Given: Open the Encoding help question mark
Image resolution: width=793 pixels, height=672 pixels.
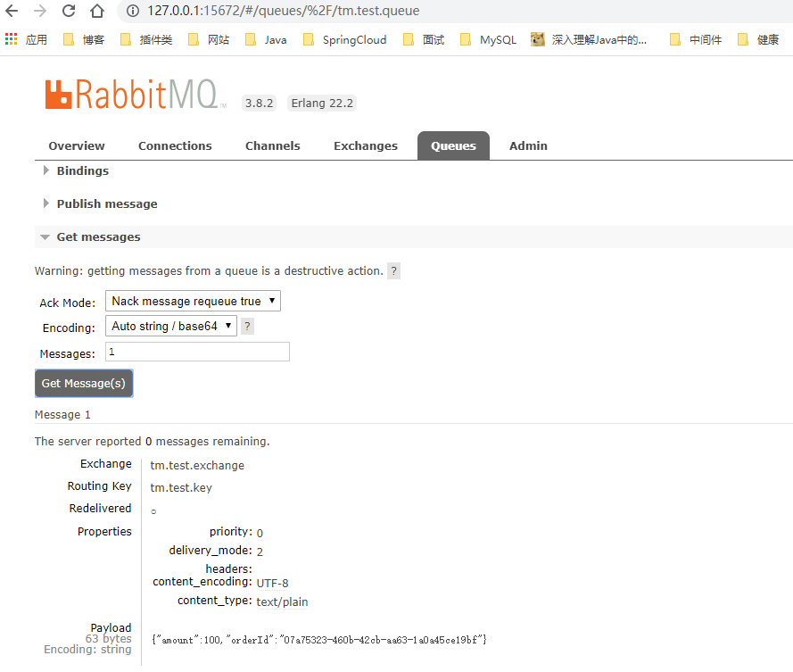Looking at the screenshot, I should tap(247, 327).
